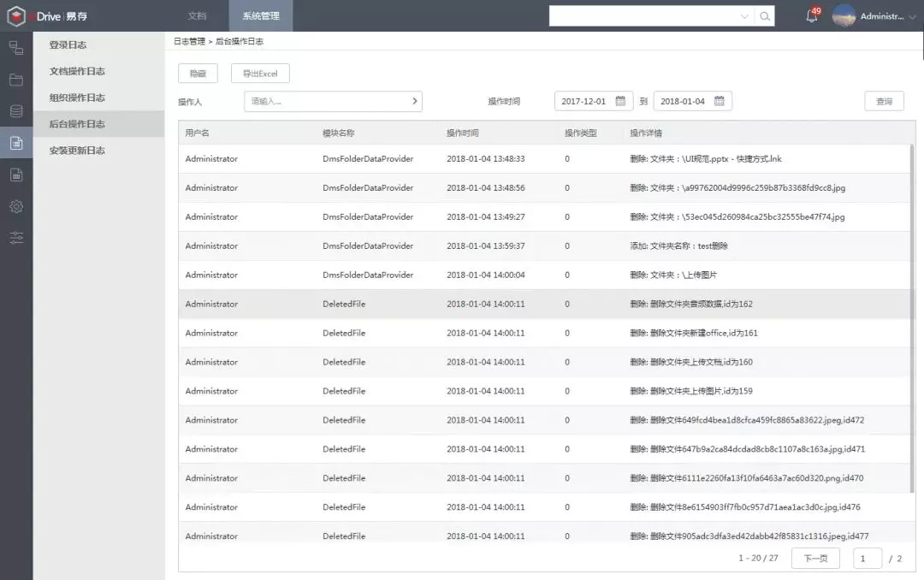Open the database storage sidebar icon
Viewport: 924px width, 580px height.
click(16, 111)
